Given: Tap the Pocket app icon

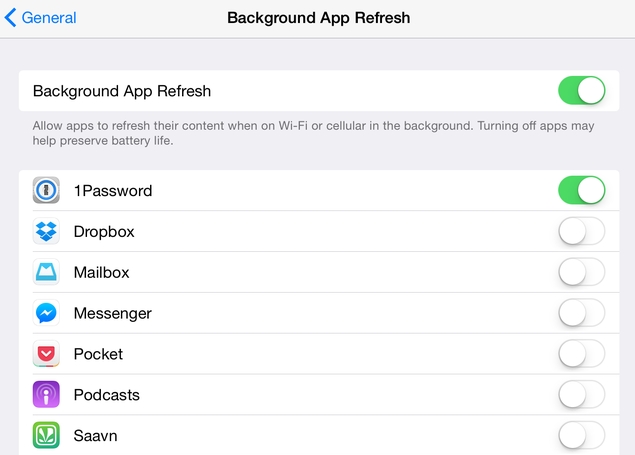Looking at the screenshot, I should (46, 354).
